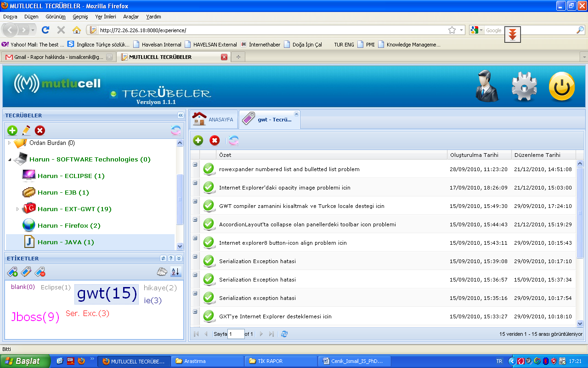Bookmark this page with the star

[452, 30]
